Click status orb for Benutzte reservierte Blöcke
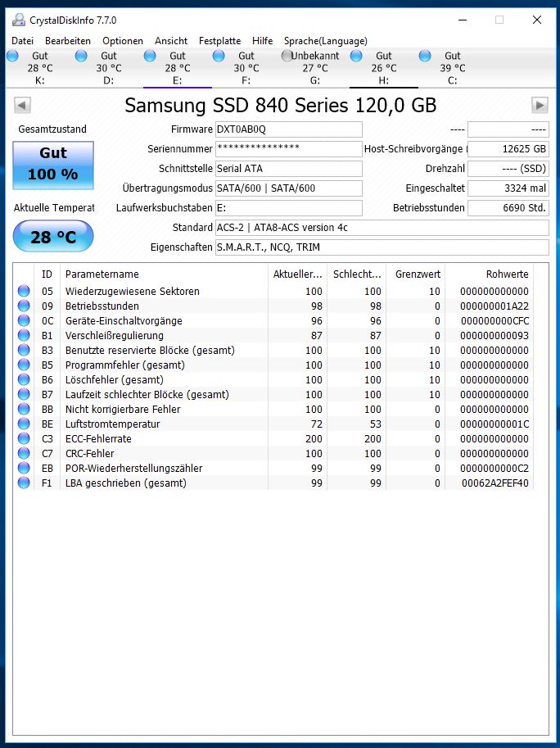Screen dimensions: 560x748 tap(24, 350)
